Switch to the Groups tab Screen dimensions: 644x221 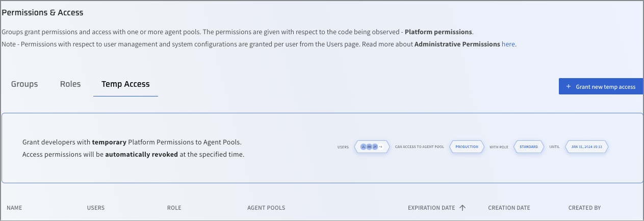pos(24,84)
